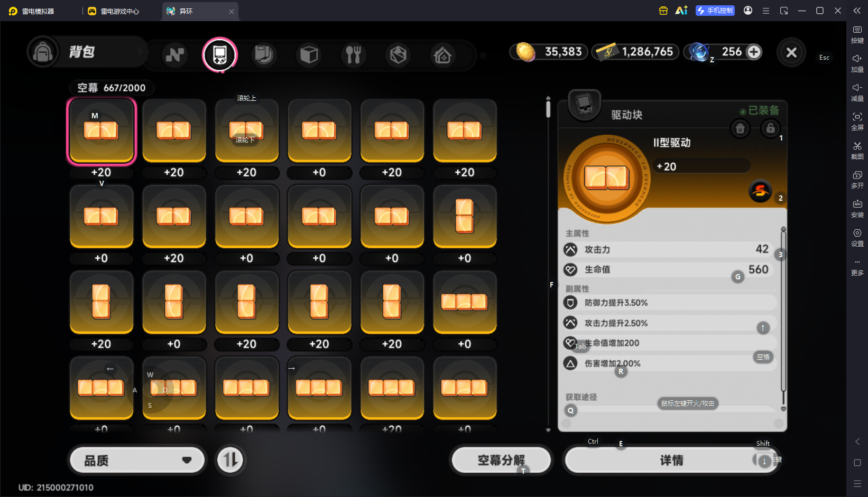This screenshot has width=868, height=497.
Task: Open the 设置 emulator settings
Action: (857, 238)
